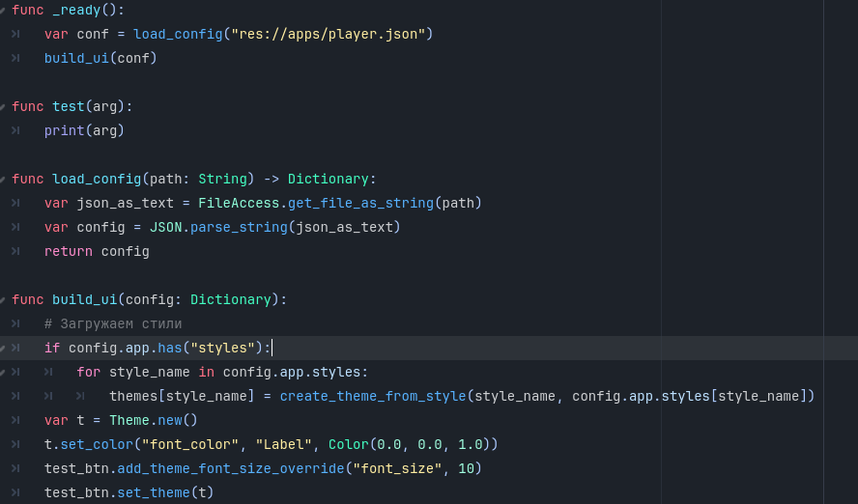Click json_as_text in its var declaration
858x504 pixels.
pos(126,203)
